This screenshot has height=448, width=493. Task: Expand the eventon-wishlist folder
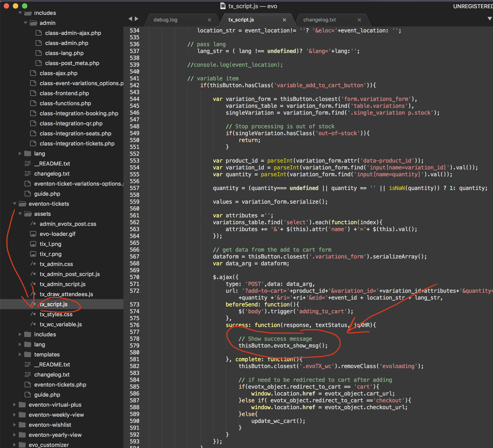(x=15, y=425)
